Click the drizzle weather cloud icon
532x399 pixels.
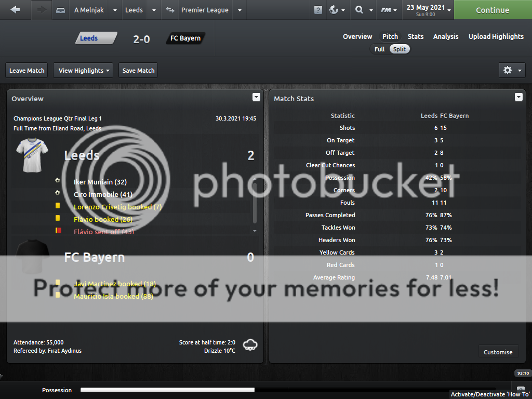(250, 345)
